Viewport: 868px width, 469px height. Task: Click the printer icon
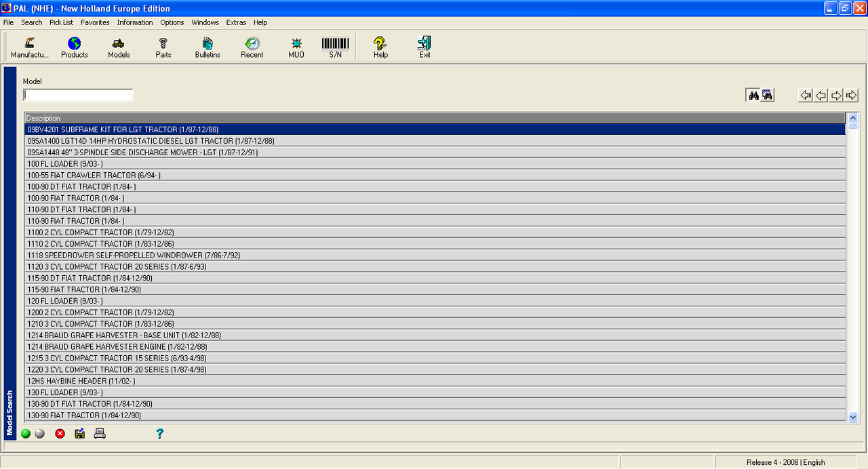point(100,434)
